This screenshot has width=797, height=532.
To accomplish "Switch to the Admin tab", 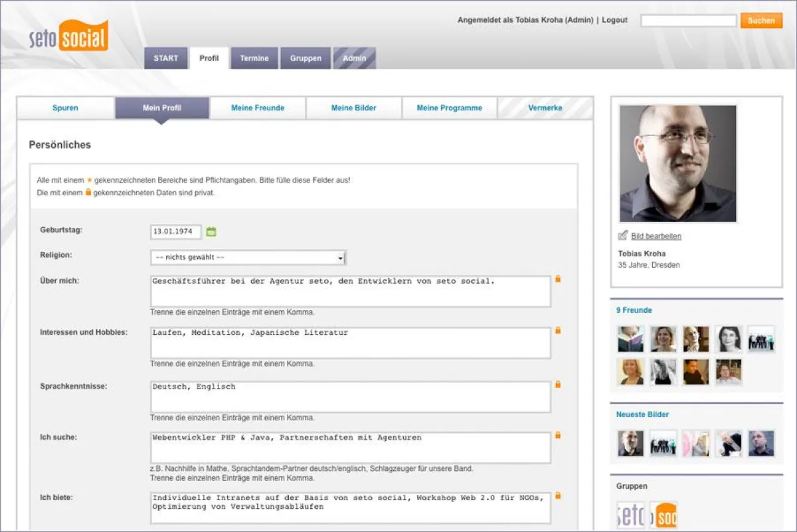I will tap(354, 58).
